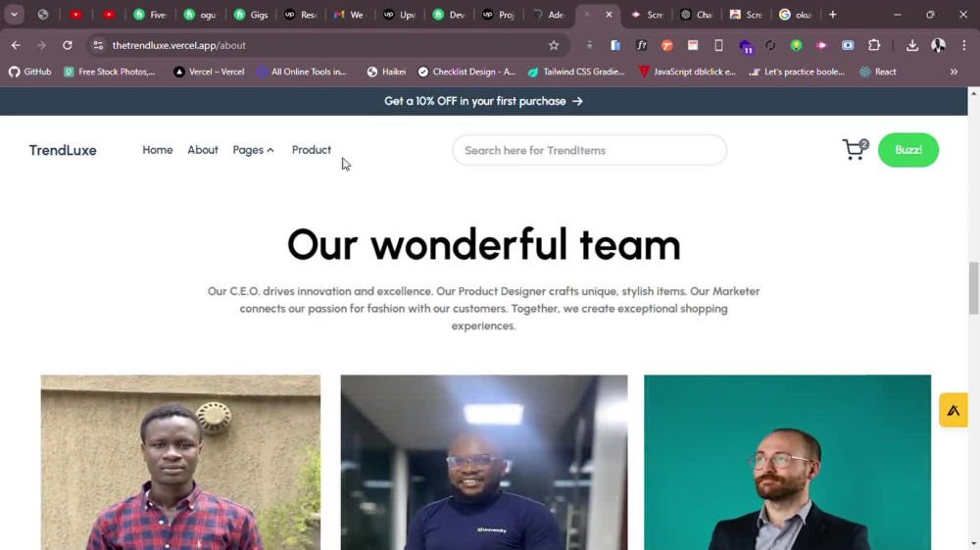Click the pink recorder extension icon
This screenshot has width=980, height=550.
coord(821,45)
